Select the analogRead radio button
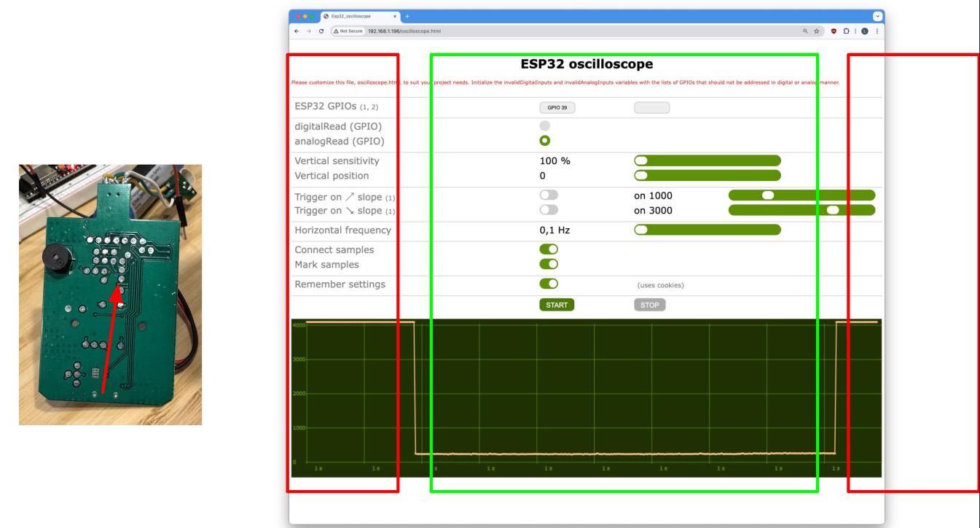 (544, 141)
